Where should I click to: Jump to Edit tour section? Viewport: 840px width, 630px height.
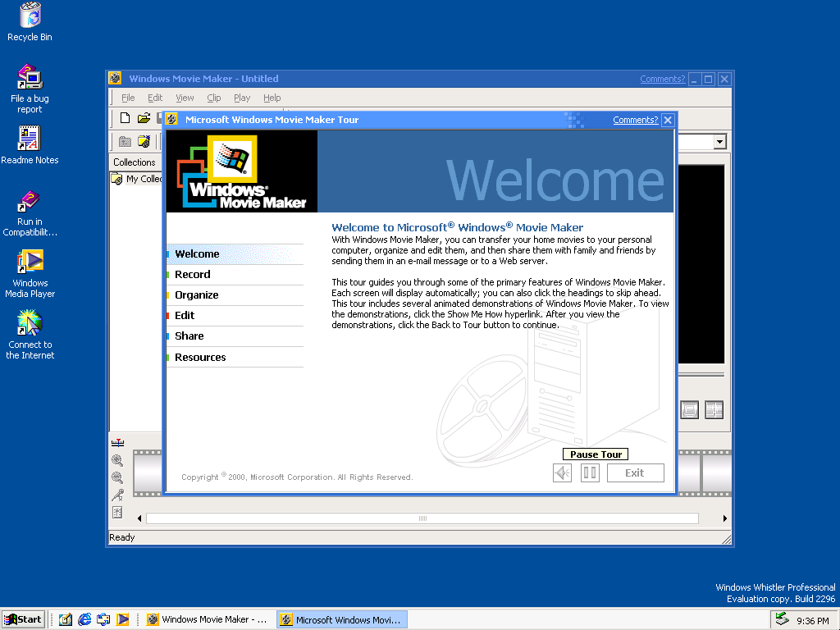coord(235,316)
